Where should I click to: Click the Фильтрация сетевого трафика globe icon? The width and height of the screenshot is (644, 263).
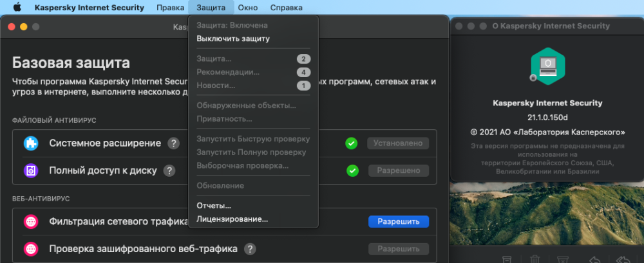31,222
